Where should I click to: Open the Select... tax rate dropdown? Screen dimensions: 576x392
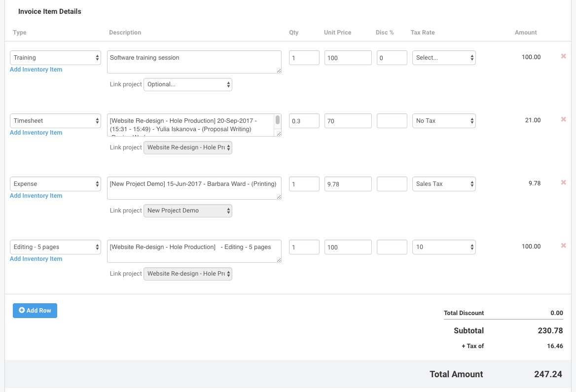click(444, 58)
